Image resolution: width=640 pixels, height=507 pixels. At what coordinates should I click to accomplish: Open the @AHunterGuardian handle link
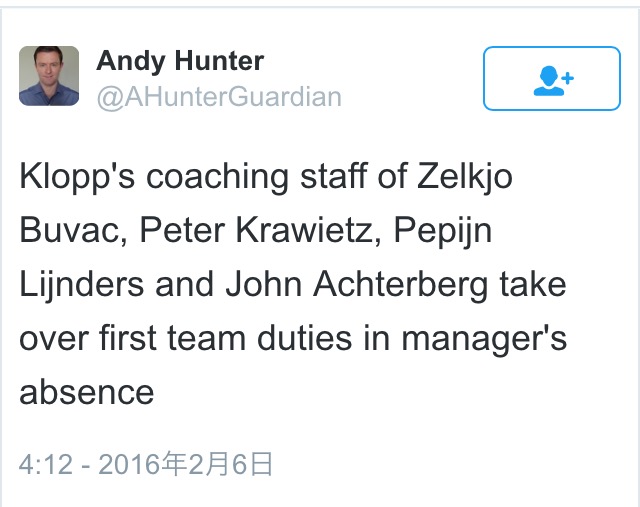[218, 97]
